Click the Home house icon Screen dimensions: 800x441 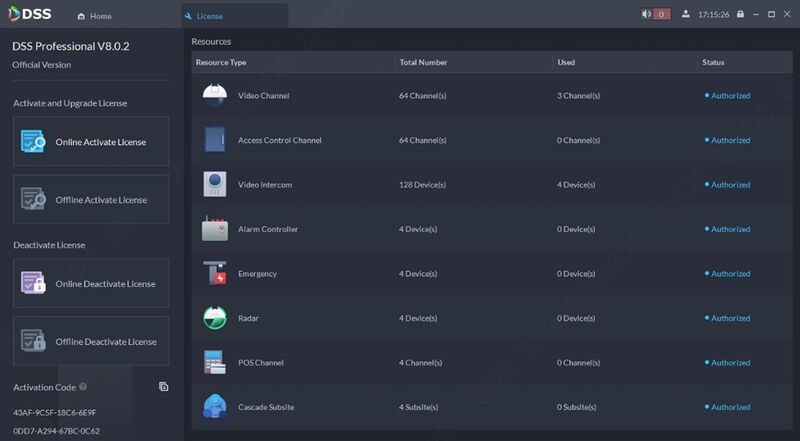click(x=81, y=16)
